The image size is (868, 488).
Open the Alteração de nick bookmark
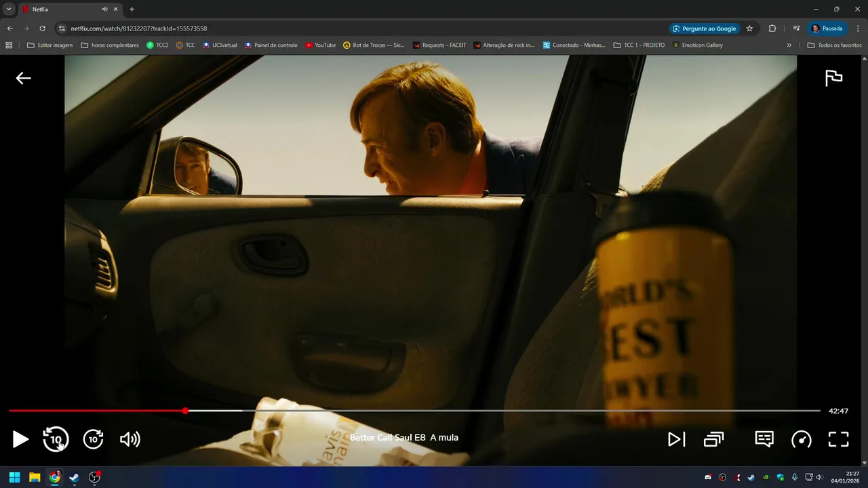(504, 45)
